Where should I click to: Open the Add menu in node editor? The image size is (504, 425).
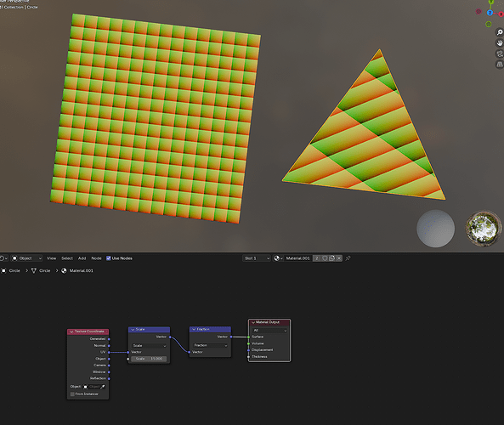(82, 258)
